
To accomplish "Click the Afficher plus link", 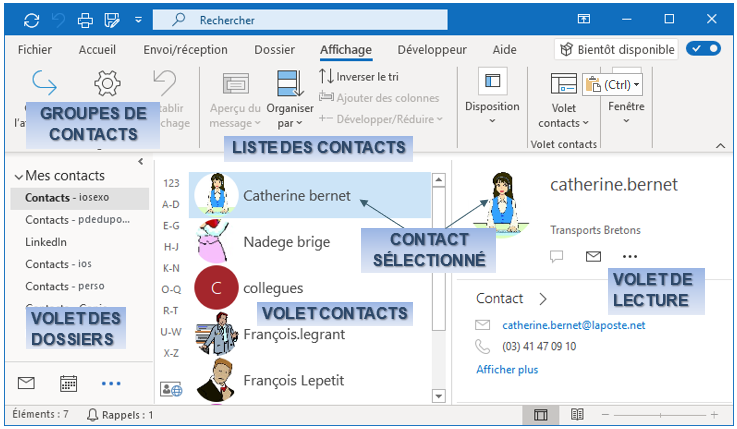I will pos(507,369).
